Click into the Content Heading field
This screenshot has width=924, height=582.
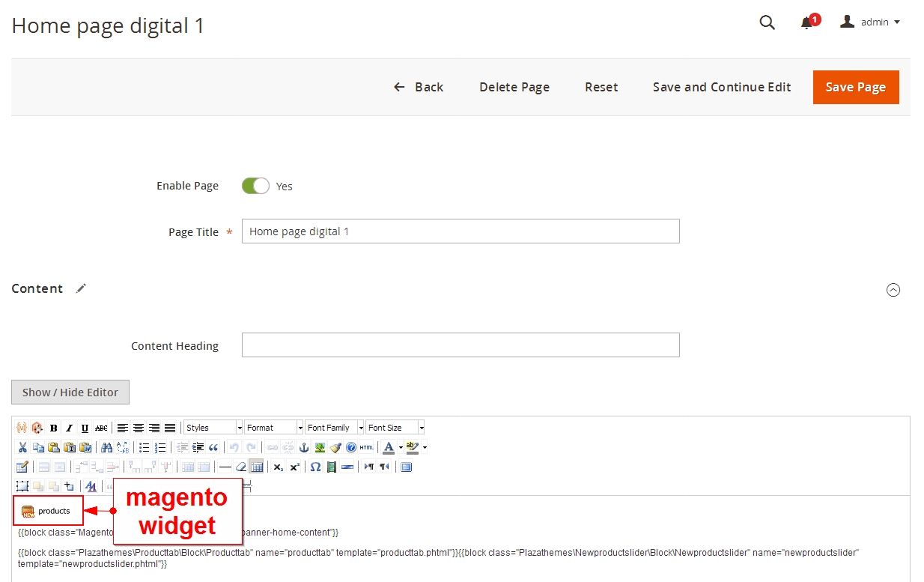[x=461, y=345]
